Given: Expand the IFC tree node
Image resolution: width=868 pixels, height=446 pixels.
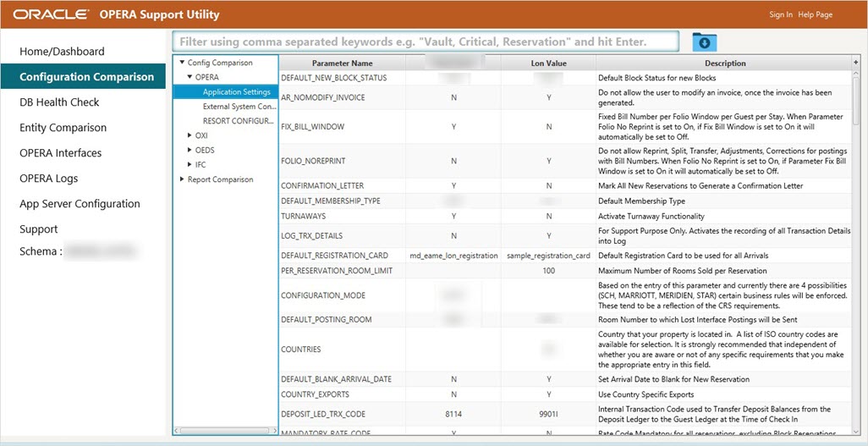Looking at the screenshot, I should pyautogui.click(x=190, y=164).
